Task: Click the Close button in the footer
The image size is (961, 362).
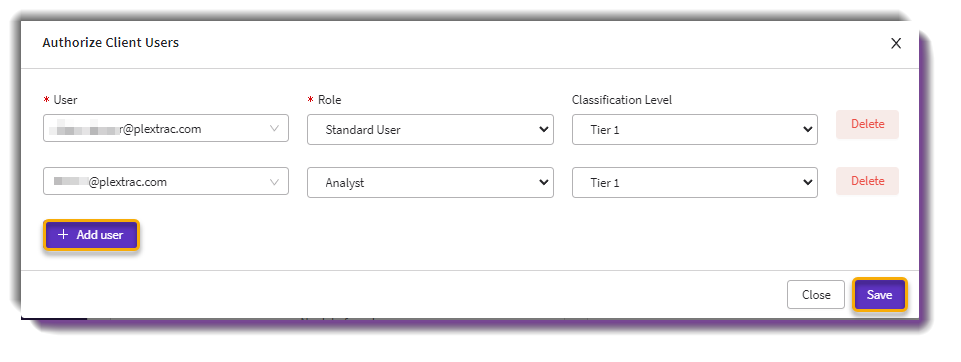Action: tap(816, 295)
